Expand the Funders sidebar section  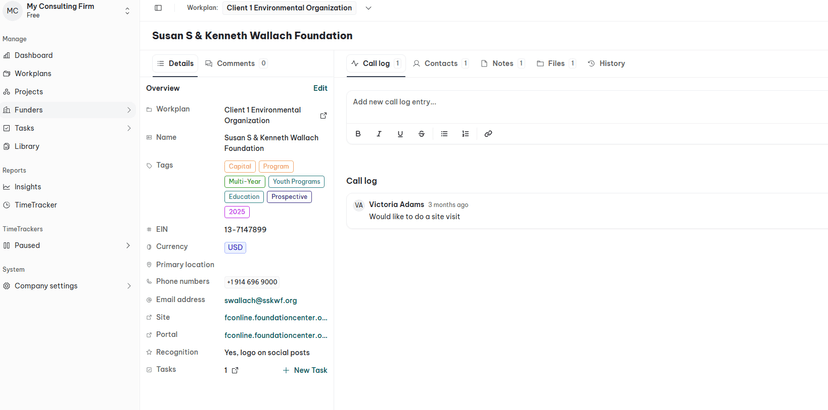[128, 110]
